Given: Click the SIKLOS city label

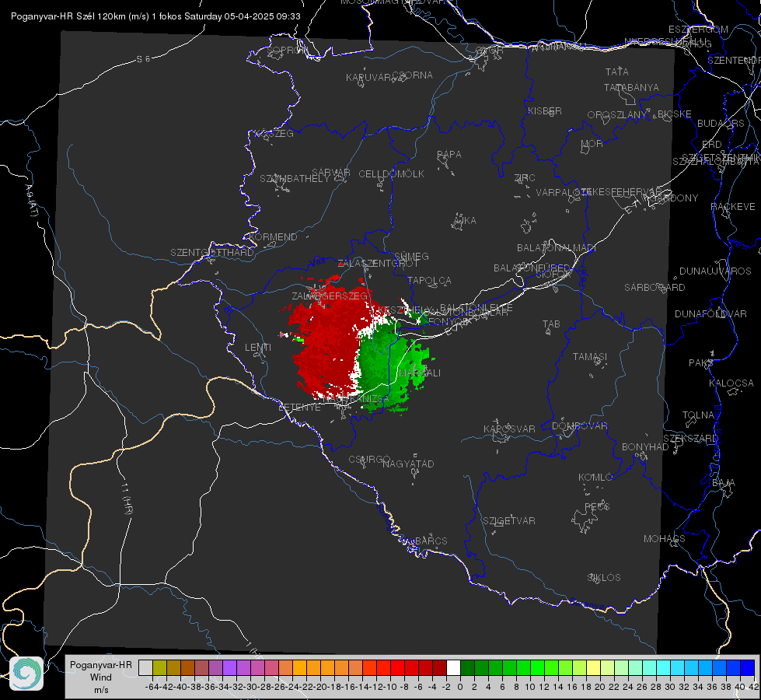Looking at the screenshot, I should (604, 578).
